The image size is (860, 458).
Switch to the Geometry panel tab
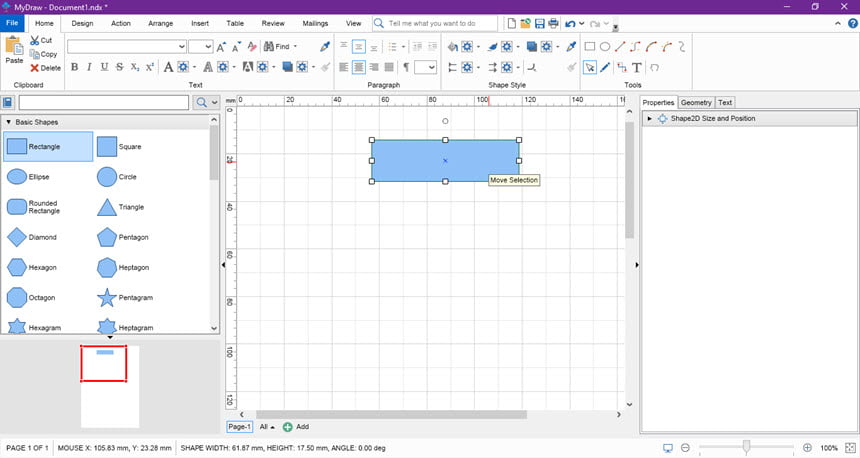pos(696,103)
